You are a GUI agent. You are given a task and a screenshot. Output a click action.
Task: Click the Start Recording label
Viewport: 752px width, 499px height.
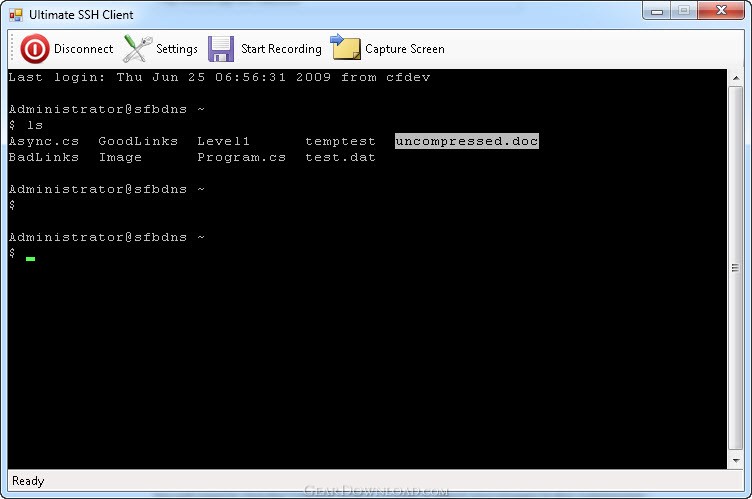pyautogui.click(x=281, y=49)
